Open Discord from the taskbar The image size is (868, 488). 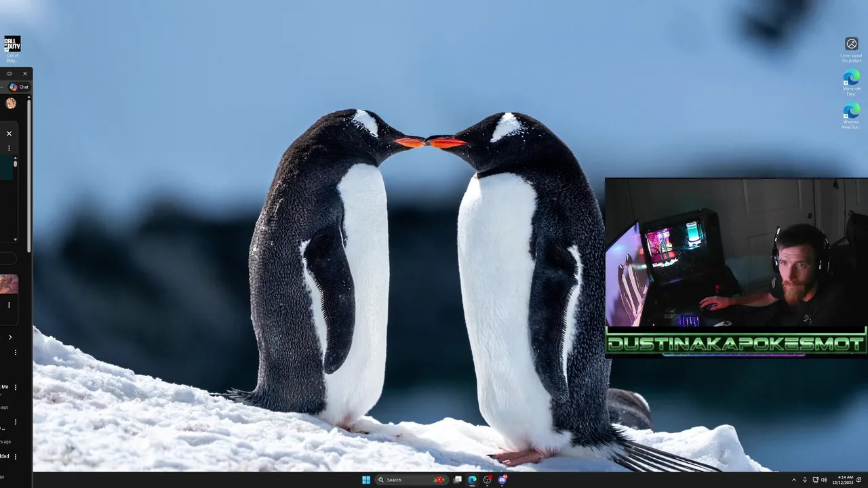tap(502, 480)
